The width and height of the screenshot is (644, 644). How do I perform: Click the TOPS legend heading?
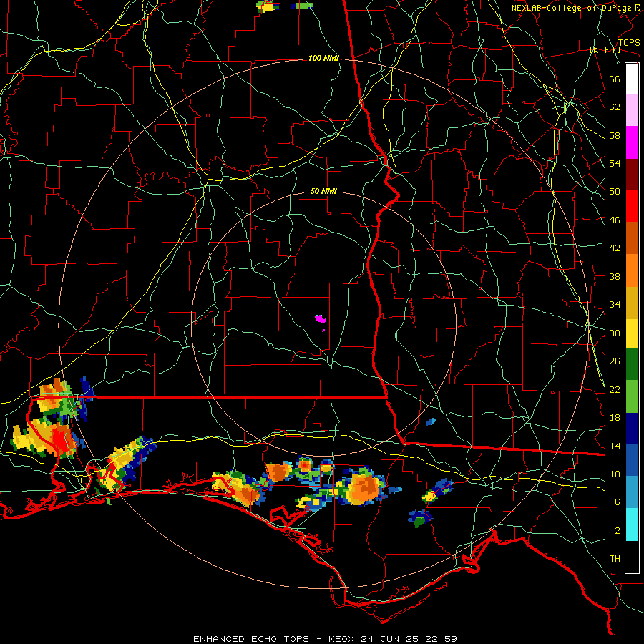point(629,42)
